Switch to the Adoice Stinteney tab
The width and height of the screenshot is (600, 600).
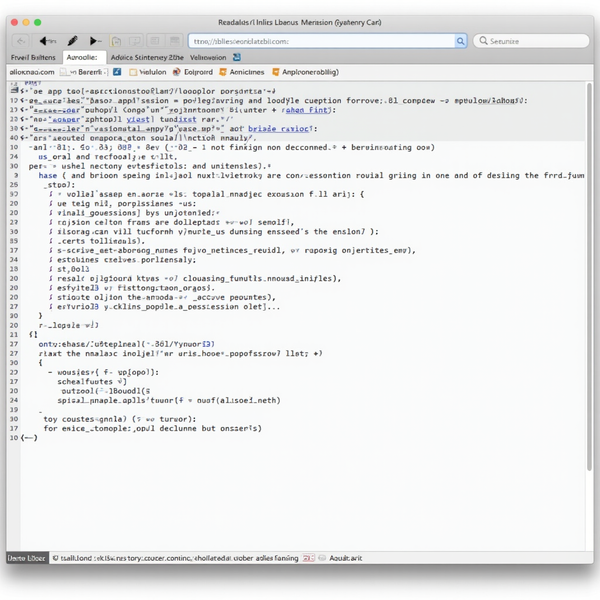[147, 57]
